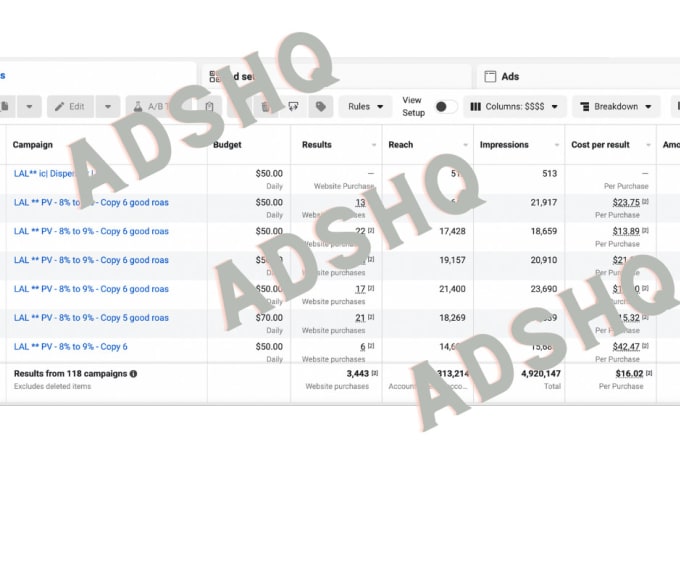Open the Copy 6 good roas campaign with 20,910 impressions
The image size is (680, 570).
(91, 260)
